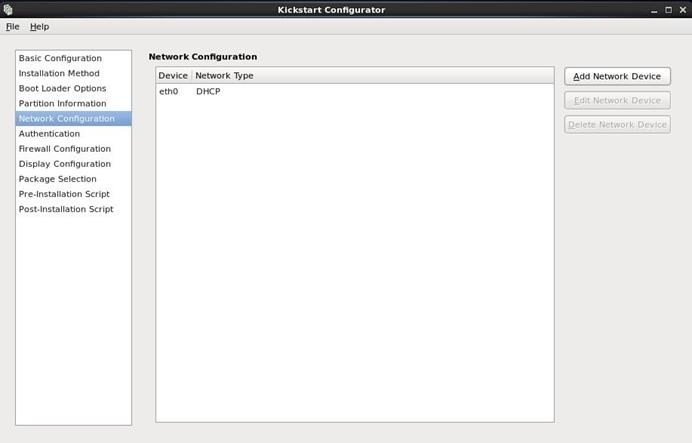Screen dimensions: 692x443
Task: Open the Post-Installation Script section
Action: [73, 209]
